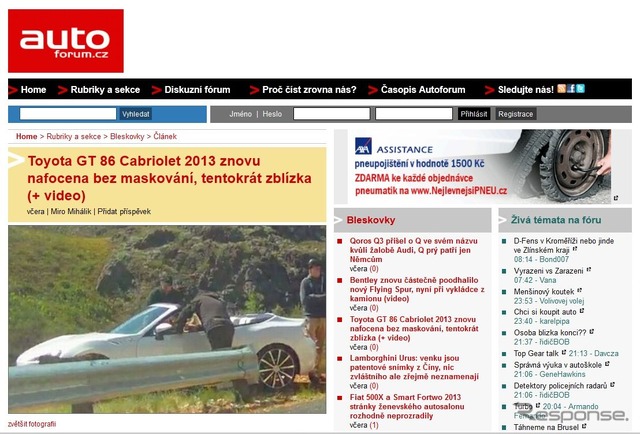Image resolution: width=640 pixels, height=434 pixels.
Task: Open the autoforum.cz logo homepage
Action: pyautogui.click(x=66, y=41)
